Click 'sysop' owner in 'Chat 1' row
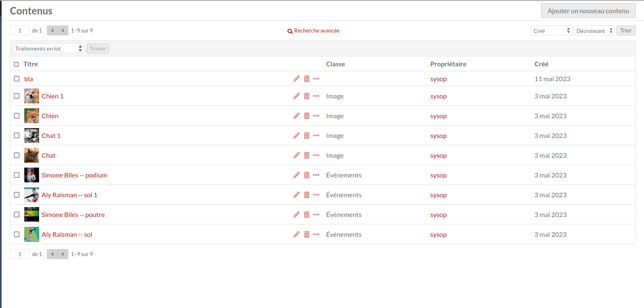Image resolution: width=644 pixels, height=308 pixels. click(x=439, y=135)
